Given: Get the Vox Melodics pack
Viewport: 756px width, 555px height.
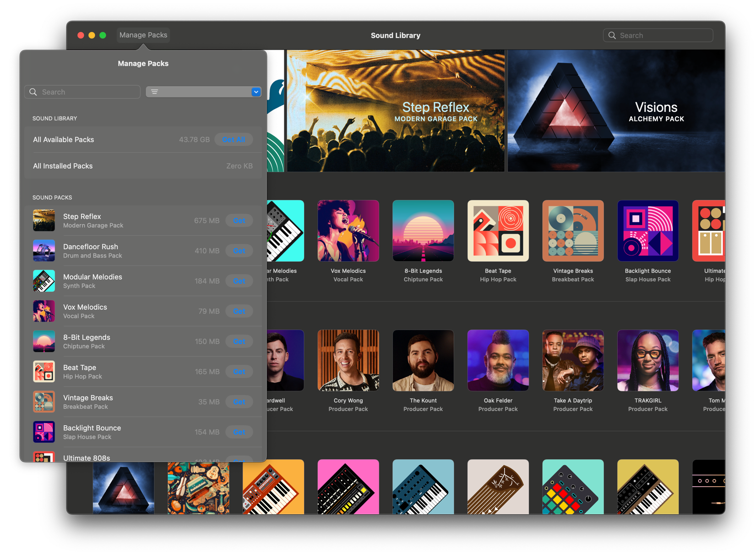Looking at the screenshot, I should pos(239,311).
